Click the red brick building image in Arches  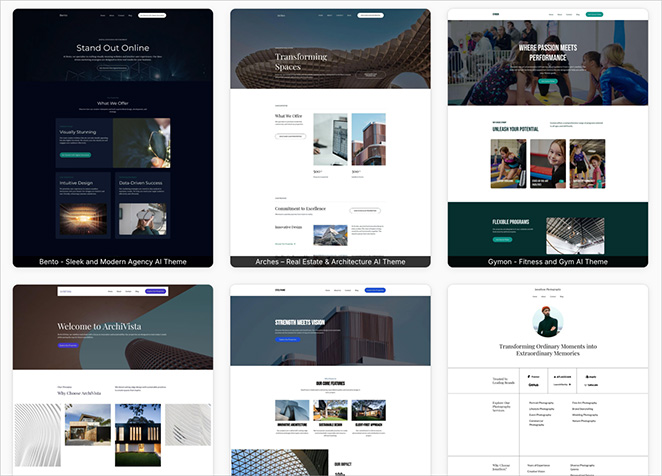[369, 138]
